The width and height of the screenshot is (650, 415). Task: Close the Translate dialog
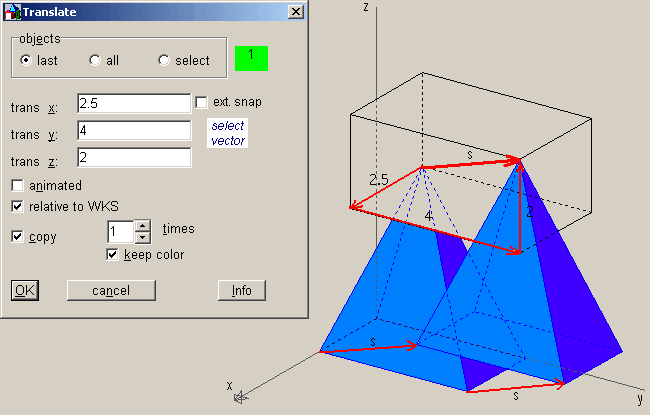coord(296,12)
